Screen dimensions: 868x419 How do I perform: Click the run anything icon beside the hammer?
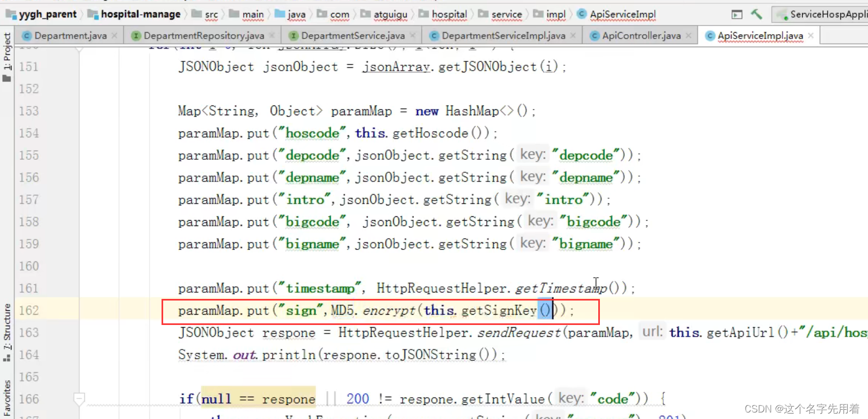(x=737, y=15)
